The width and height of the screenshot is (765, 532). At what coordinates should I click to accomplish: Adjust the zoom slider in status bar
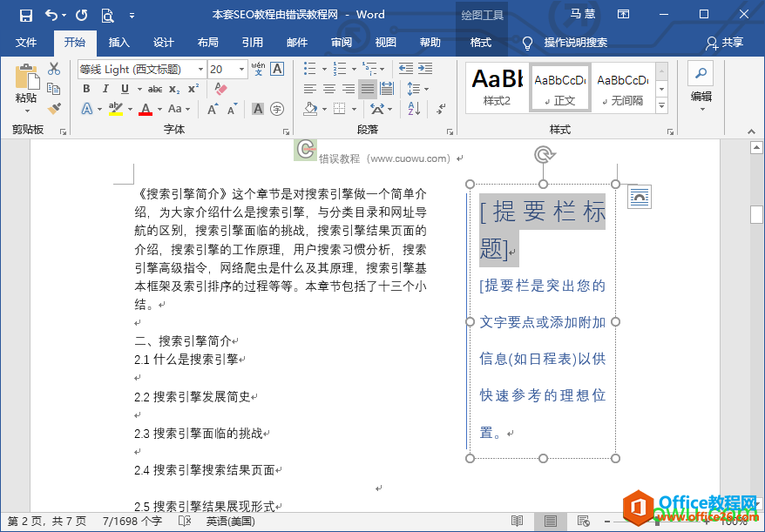click(657, 521)
